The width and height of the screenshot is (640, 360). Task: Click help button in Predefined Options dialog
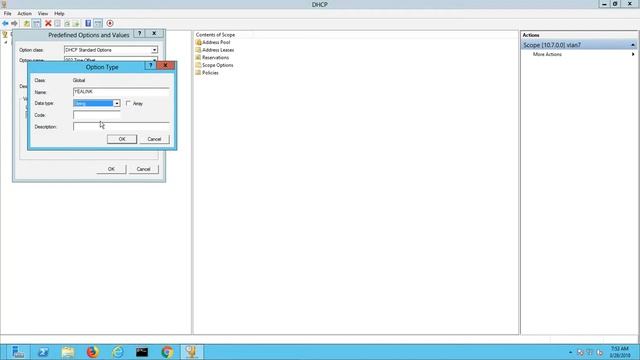click(139, 33)
